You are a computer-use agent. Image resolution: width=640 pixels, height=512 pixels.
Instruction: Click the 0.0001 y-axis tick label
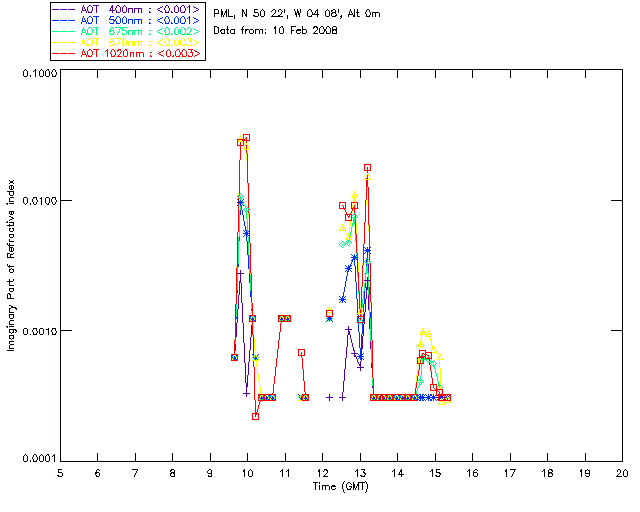(38, 459)
